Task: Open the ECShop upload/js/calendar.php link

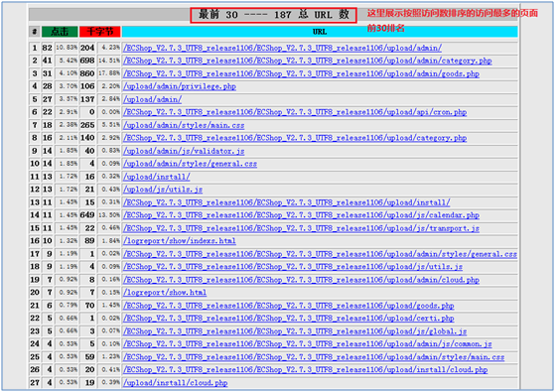Action: tap(301, 215)
